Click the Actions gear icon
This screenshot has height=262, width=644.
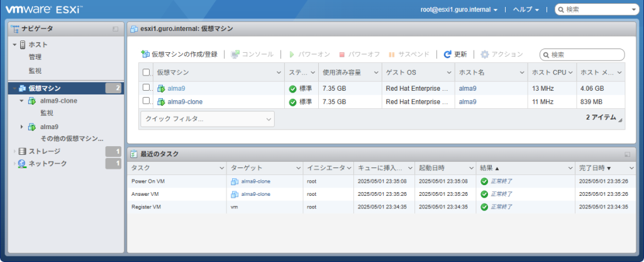485,54
